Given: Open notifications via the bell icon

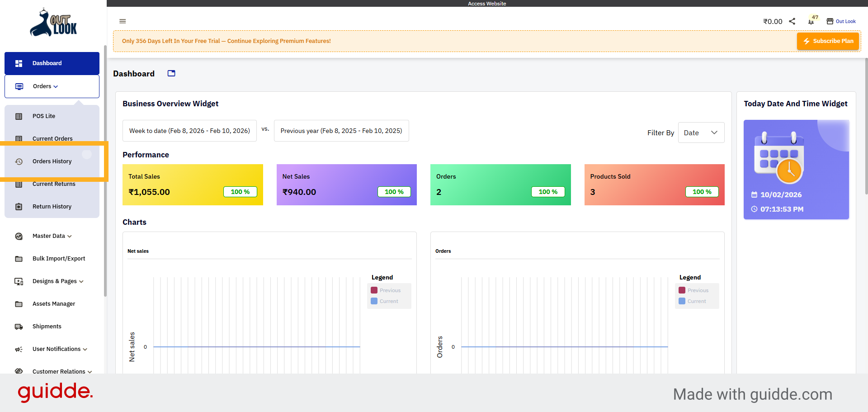Looking at the screenshot, I should tap(811, 21).
